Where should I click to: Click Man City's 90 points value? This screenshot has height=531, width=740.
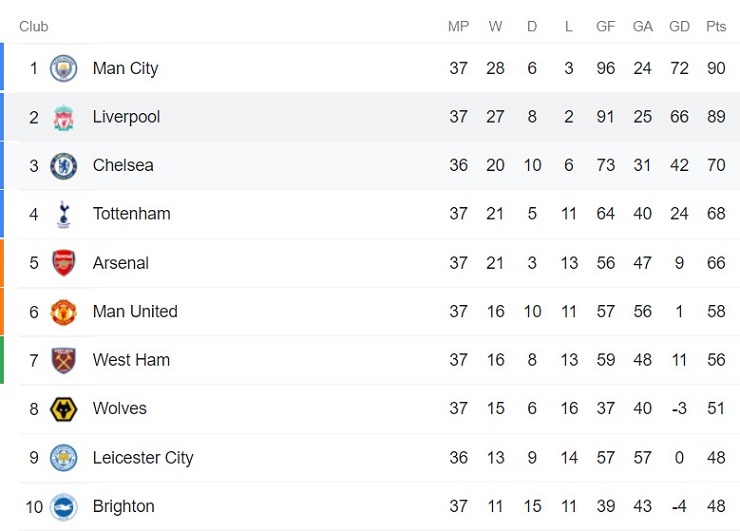pyautogui.click(x=716, y=68)
